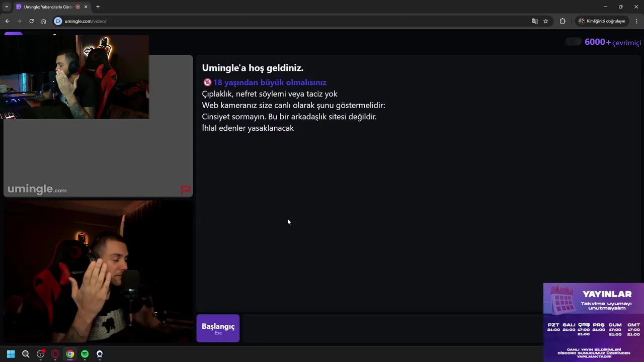Viewport: 644px width, 362px height.
Task: Open the Opera GX taskbar icon
Action: (x=55, y=354)
